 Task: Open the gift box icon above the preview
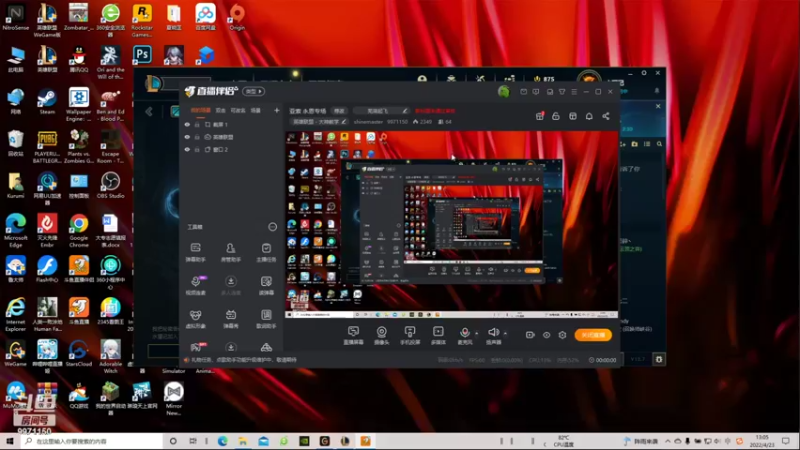[540, 116]
